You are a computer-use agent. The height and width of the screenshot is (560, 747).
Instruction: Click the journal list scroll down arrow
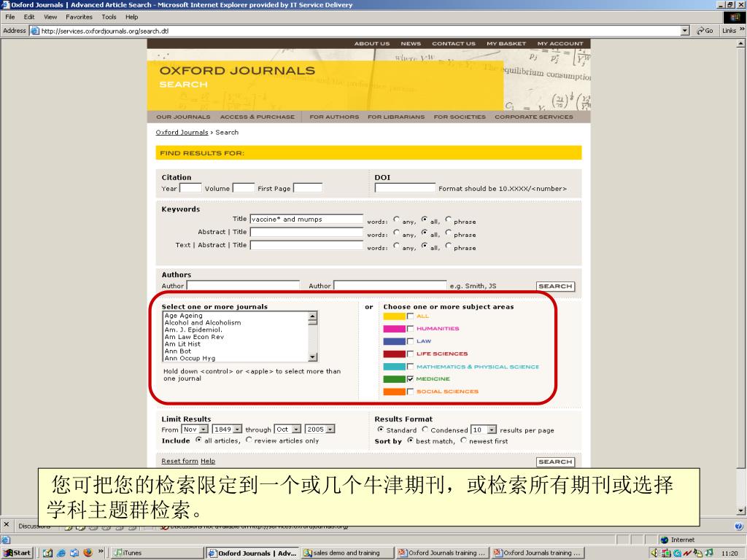pyautogui.click(x=312, y=357)
